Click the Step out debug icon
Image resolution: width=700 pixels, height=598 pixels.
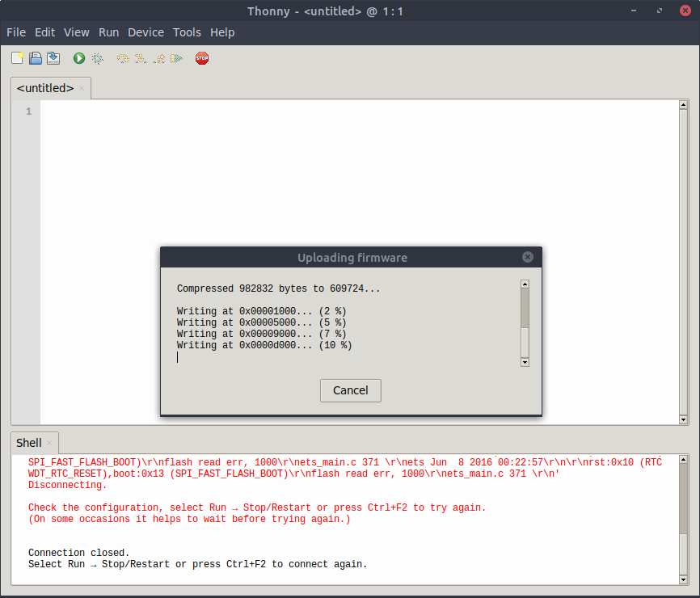[x=159, y=58]
